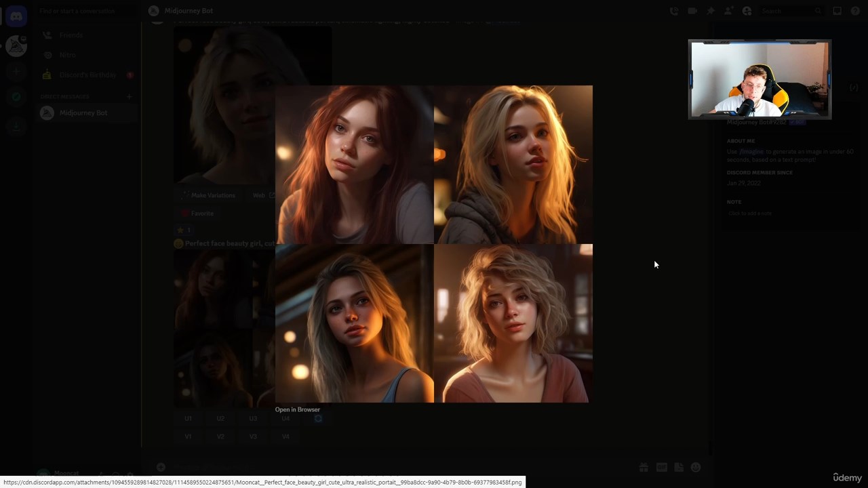Screen dimensions: 868x488
Task: Click the dimmed single portrait image in chat
Action: coord(252,105)
